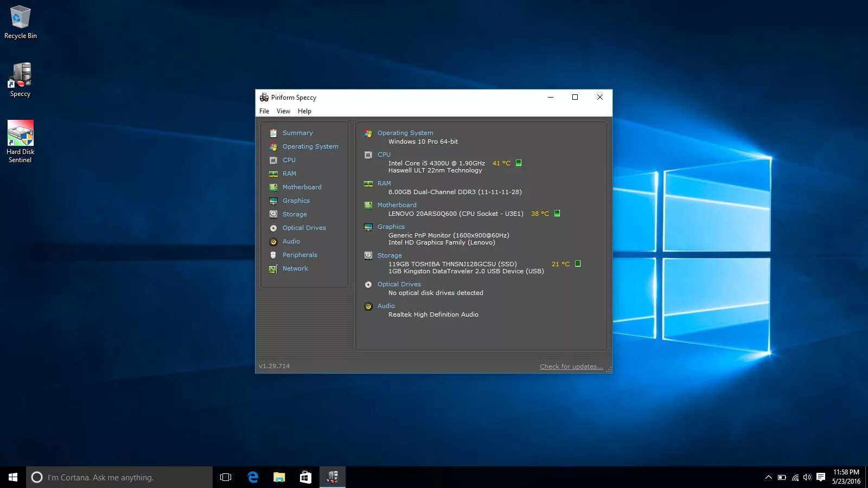Image resolution: width=868 pixels, height=488 pixels.
Task: Click the Operating System heading link in summary
Action: [405, 133]
